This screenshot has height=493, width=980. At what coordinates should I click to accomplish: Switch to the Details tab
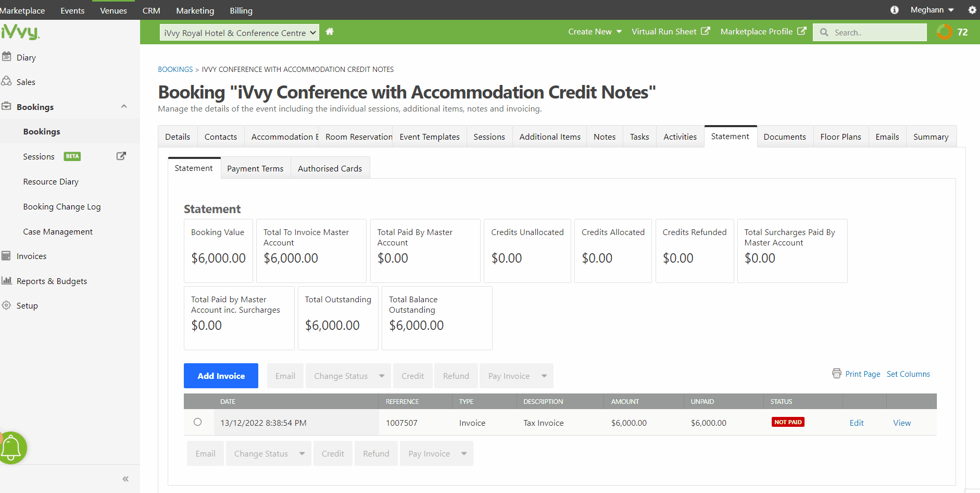coord(178,137)
